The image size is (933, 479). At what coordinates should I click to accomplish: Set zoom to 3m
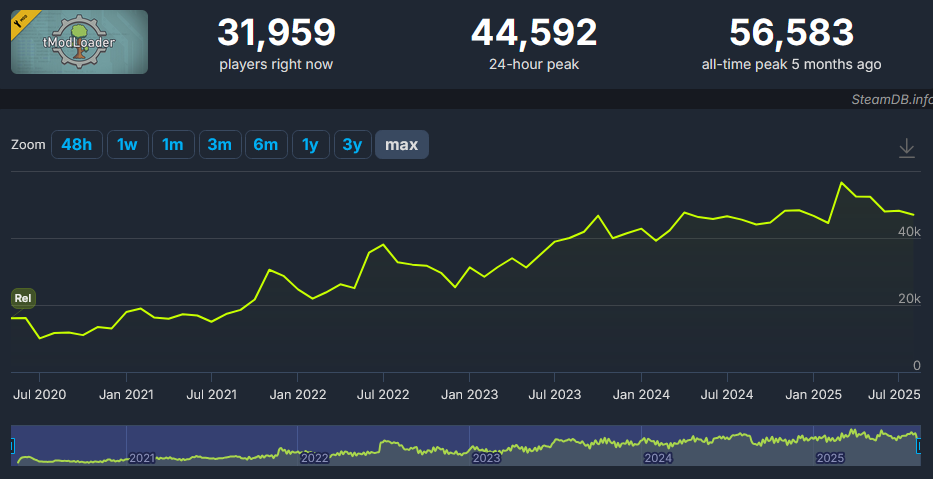pyautogui.click(x=220, y=145)
